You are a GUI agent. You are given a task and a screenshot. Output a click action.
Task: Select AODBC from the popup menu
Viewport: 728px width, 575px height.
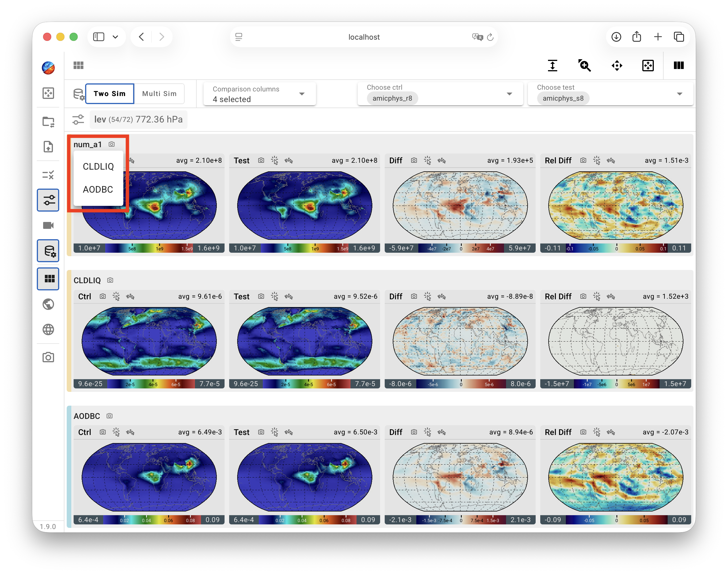click(x=98, y=189)
